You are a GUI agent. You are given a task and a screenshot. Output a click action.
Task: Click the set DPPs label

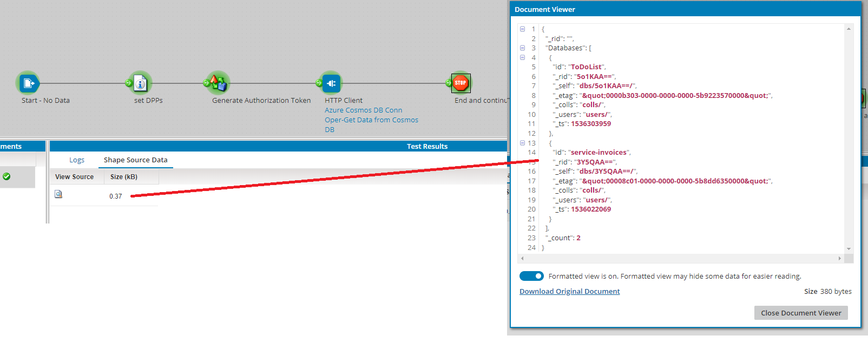tap(148, 101)
